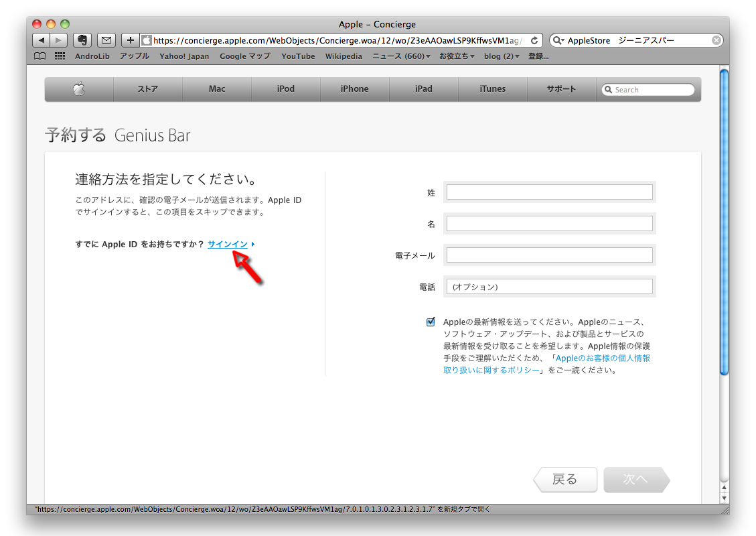The image size is (756, 536).
Task: Click the scrollbar up arrow
Action: coord(724,488)
